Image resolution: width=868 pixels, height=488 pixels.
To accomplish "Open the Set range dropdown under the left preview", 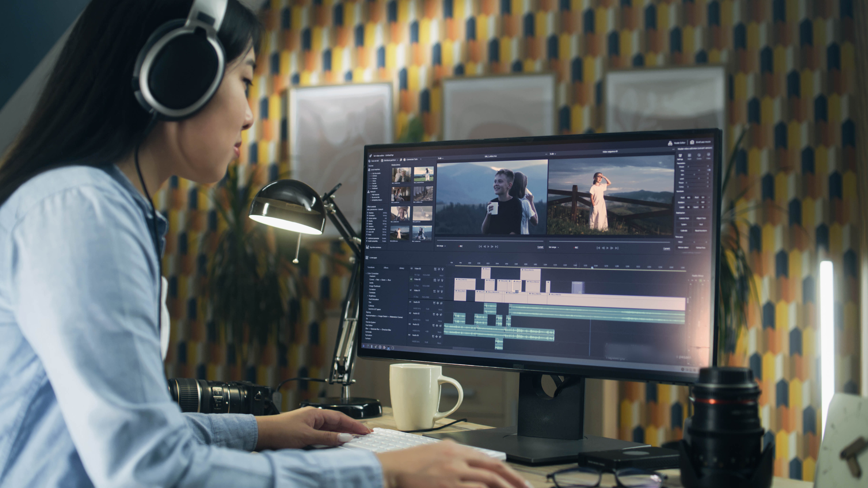I will click(441, 246).
